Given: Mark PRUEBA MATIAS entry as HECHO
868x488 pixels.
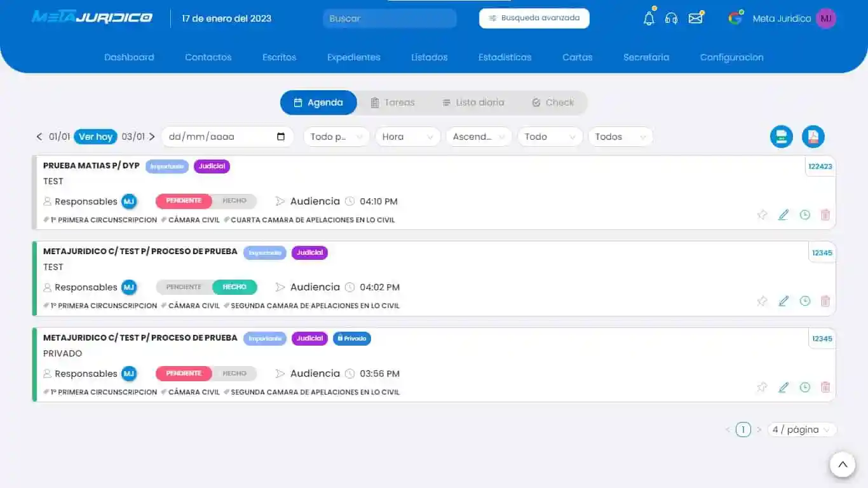Looking at the screenshot, I should [235, 201].
